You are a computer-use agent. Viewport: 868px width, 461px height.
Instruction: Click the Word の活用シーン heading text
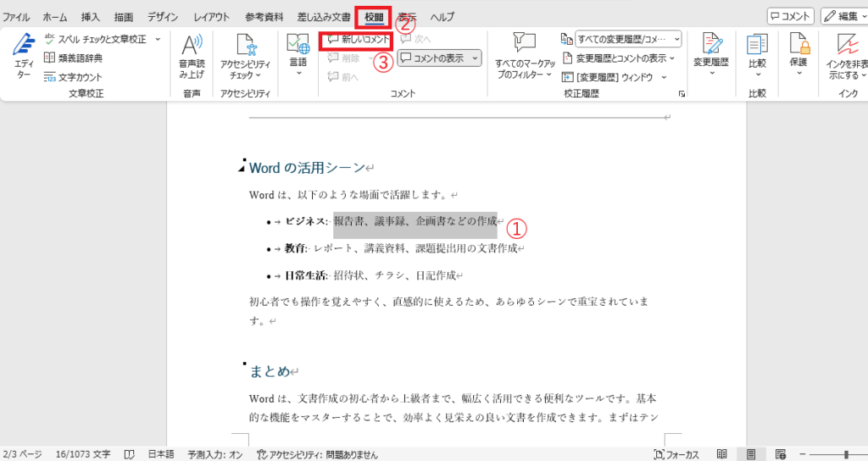pyautogui.click(x=307, y=168)
